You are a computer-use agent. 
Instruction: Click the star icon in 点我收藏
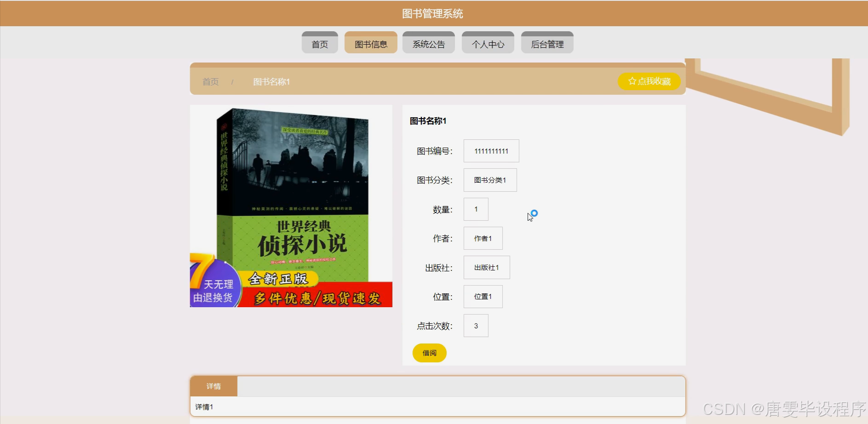[632, 81]
